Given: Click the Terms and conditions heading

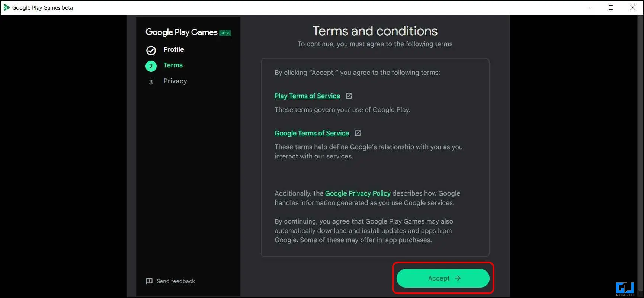Looking at the screenshot, I should (375, 31).
